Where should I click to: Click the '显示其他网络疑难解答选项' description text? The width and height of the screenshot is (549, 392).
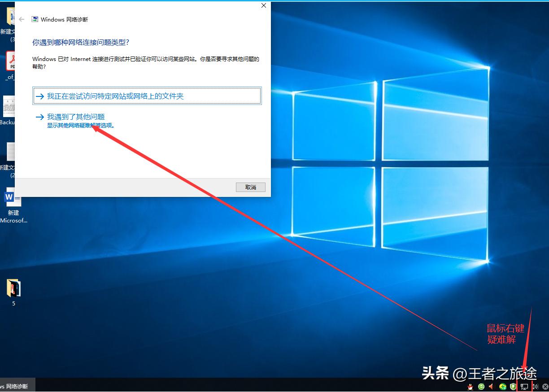point(81,126)
